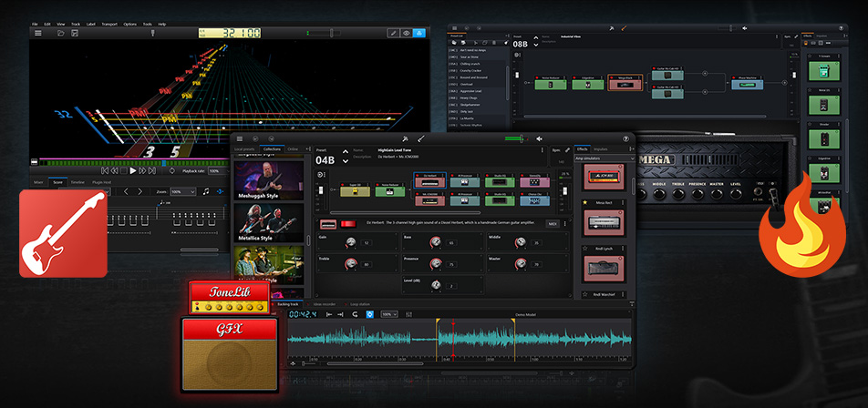Adjust the Presence knob
The image size is (868, 408).
point(436,264)
